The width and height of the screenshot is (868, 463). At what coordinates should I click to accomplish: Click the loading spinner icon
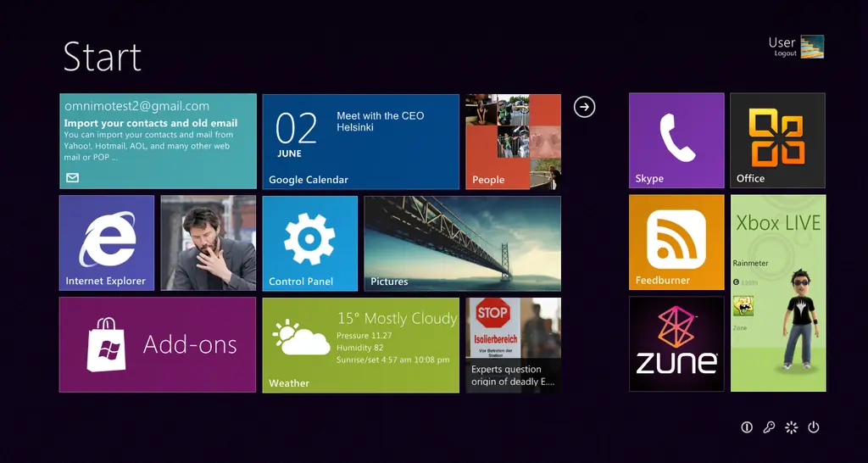[792, 427]
